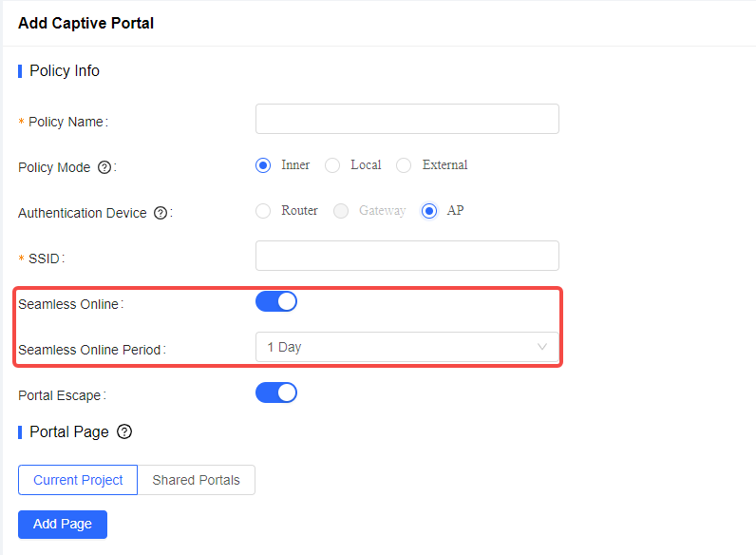Select the Inner policy mode

(263, 165)
